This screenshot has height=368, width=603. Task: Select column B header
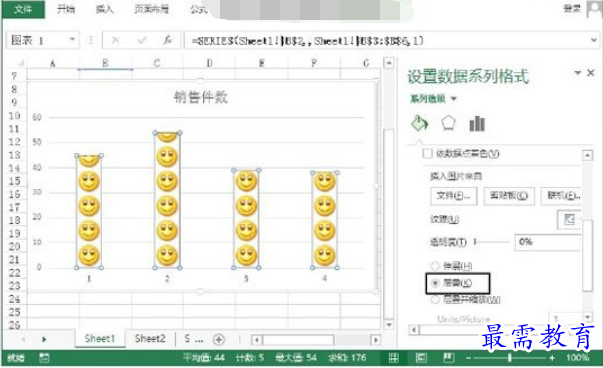tap(105, 63)
